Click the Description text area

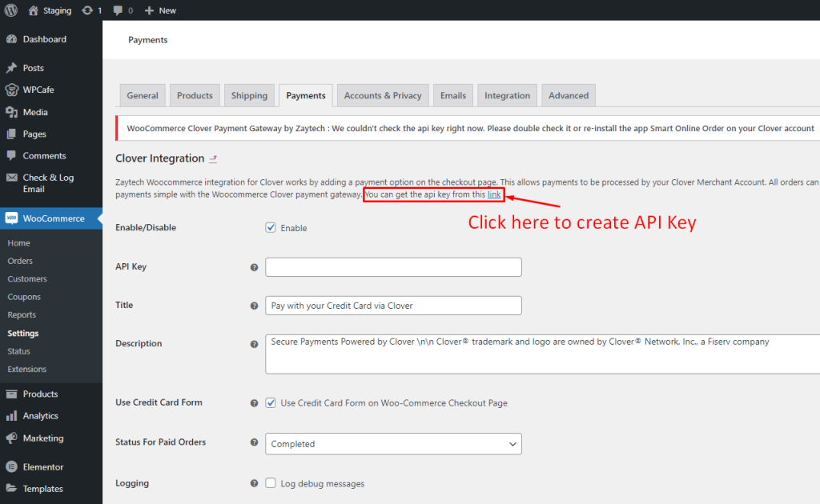click(542, 354)
